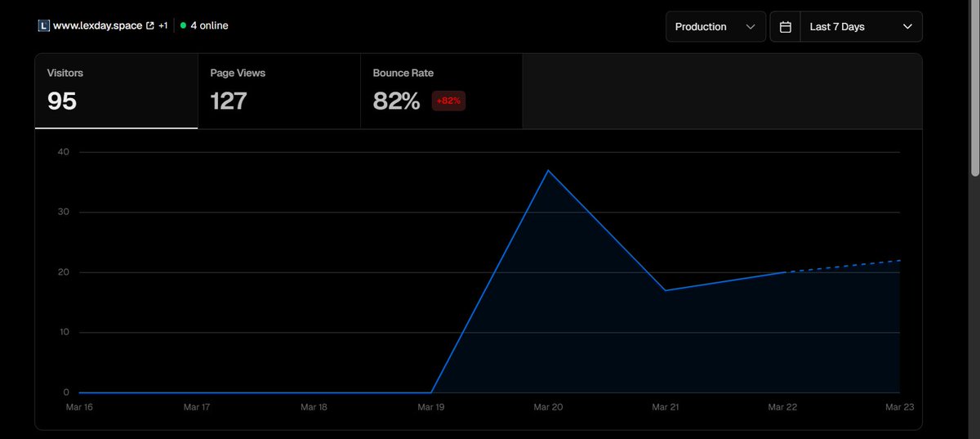
Task: Click the 127 page views count
Action: (229, 101)
